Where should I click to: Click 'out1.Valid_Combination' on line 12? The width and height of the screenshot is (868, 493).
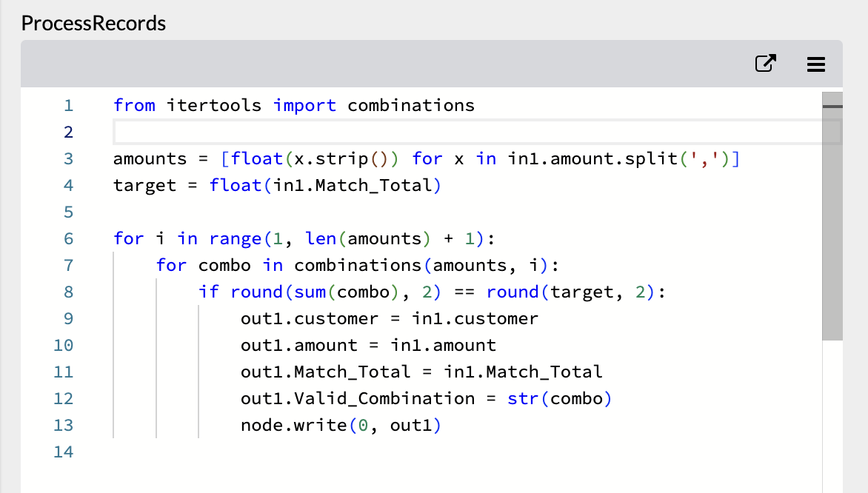pyautogui.click(x=358, y=398)
